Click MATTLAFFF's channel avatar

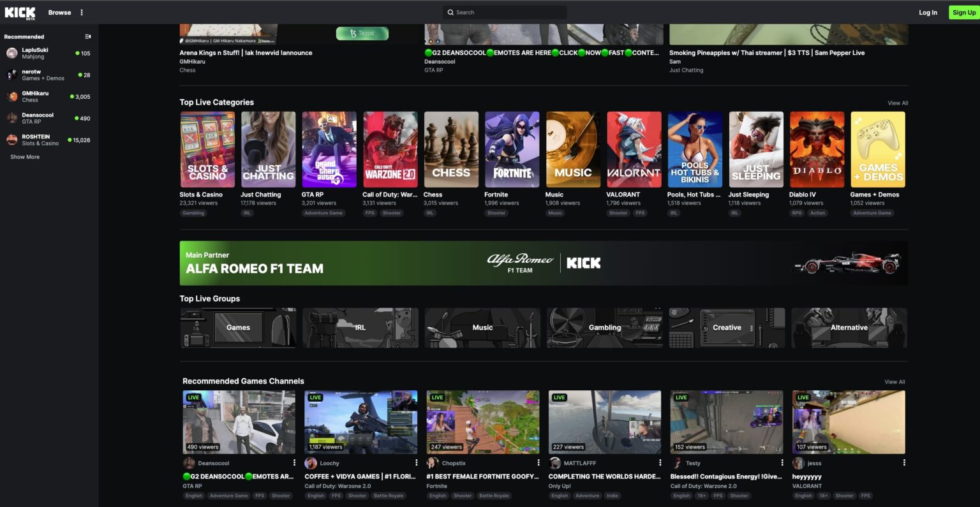click(x=555, y=463)
